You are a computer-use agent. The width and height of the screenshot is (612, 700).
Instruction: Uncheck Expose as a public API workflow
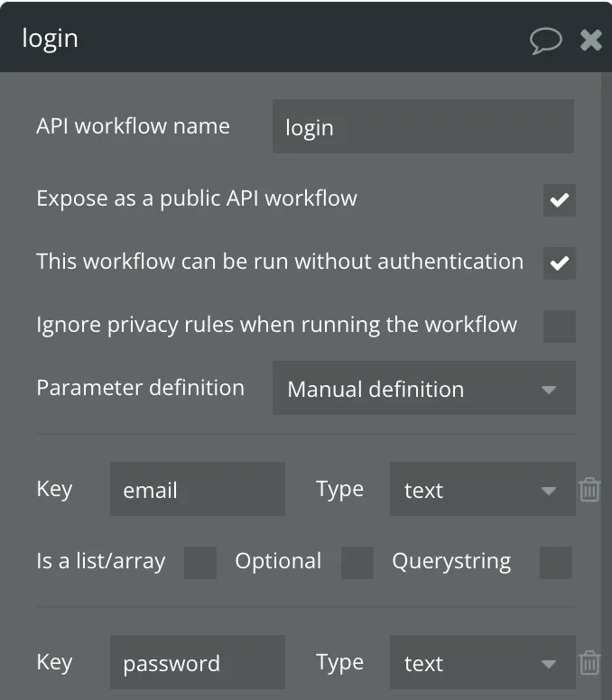click(560, 200)
